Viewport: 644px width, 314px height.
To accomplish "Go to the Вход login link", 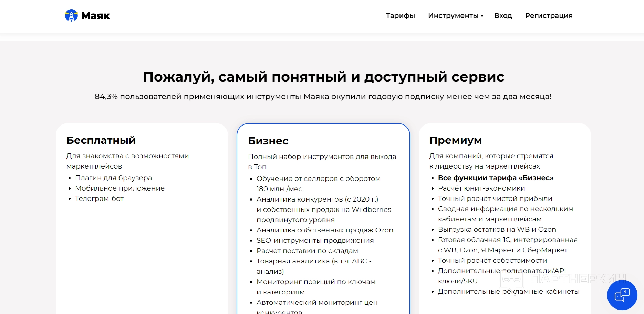I will pyautogui.click(x=503, y=15).
